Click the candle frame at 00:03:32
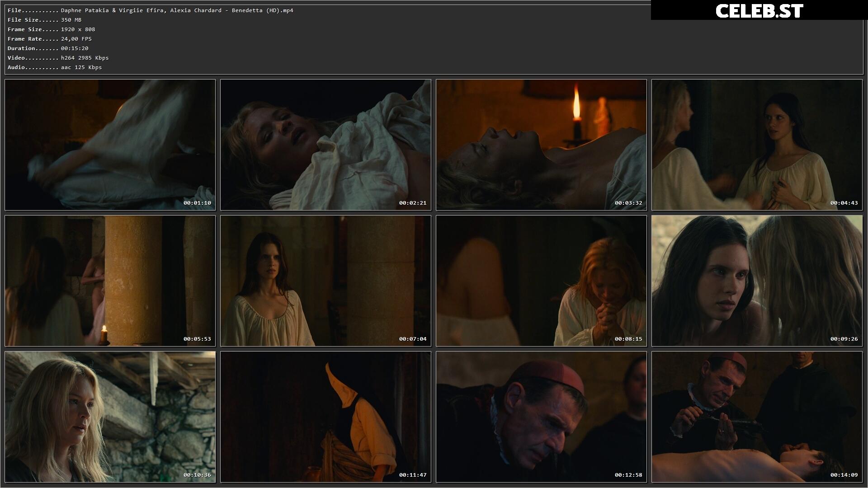 click(541, 145)
